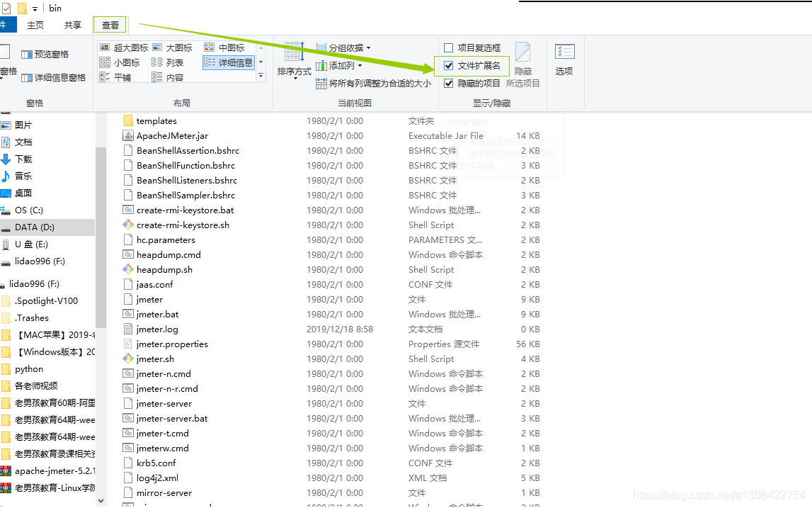
Task: Open the add columns dropdown
Action: click(339, 66)
